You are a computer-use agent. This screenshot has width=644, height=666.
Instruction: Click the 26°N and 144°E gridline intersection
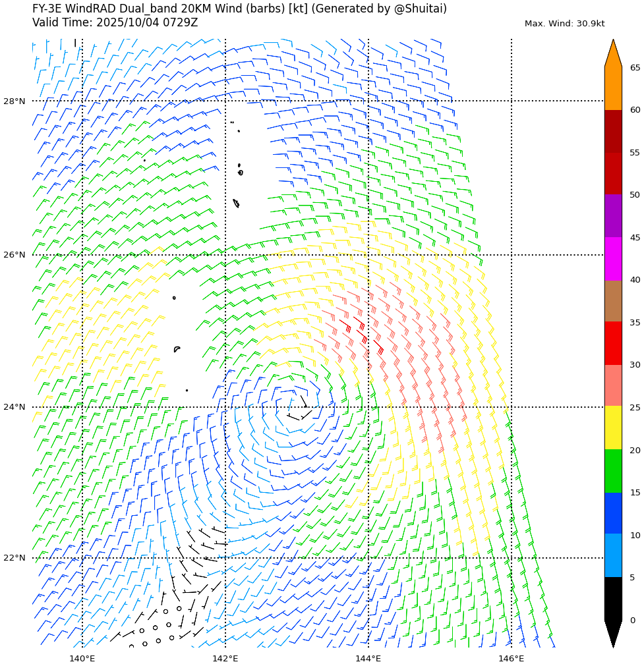pyautogui.click(x=368, y=255)
